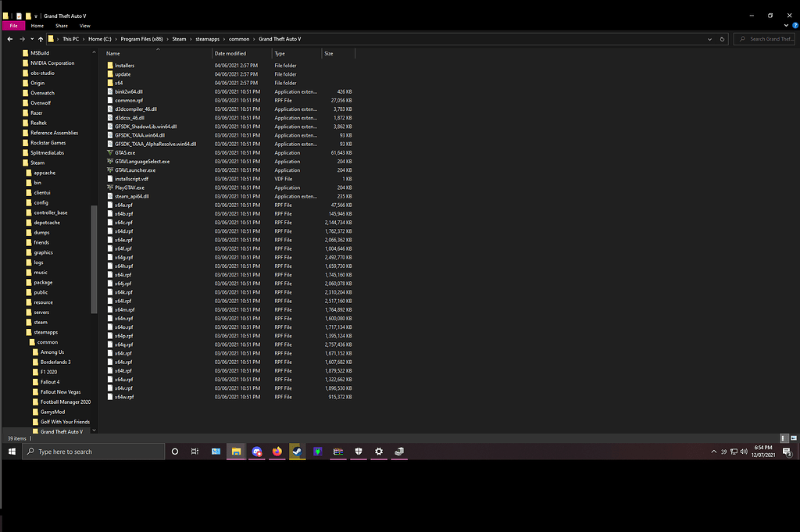This screenshot has height=532, width=800.
Task: Refresh the Grand Theft Auto V folder
Action: (722, 39)
